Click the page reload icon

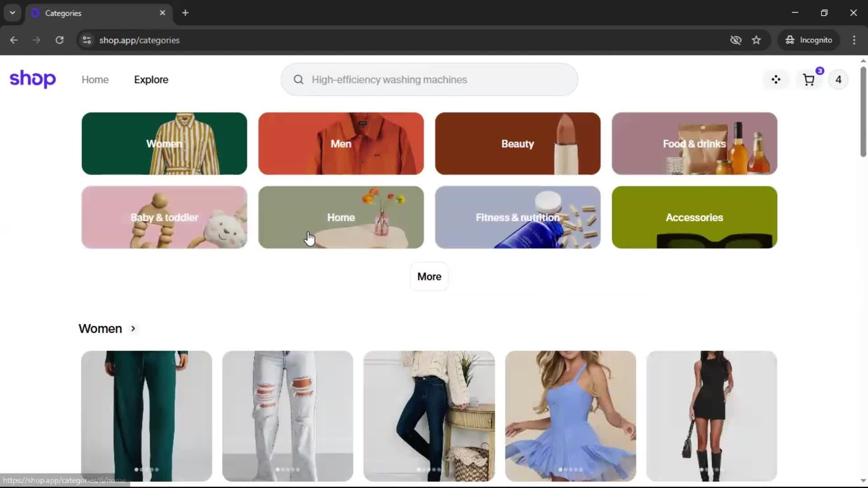[x=59, y=40]
